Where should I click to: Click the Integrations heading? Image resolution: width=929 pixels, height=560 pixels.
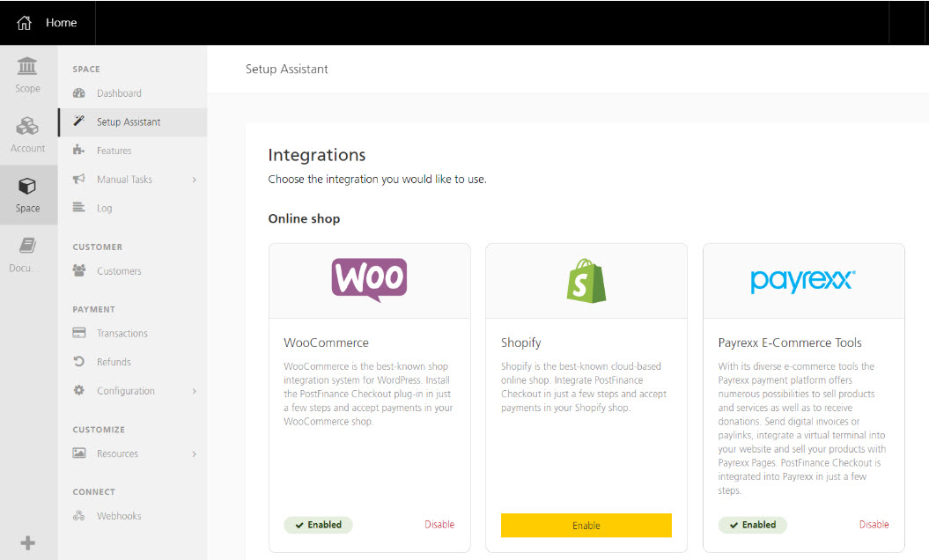click(317, 155)
